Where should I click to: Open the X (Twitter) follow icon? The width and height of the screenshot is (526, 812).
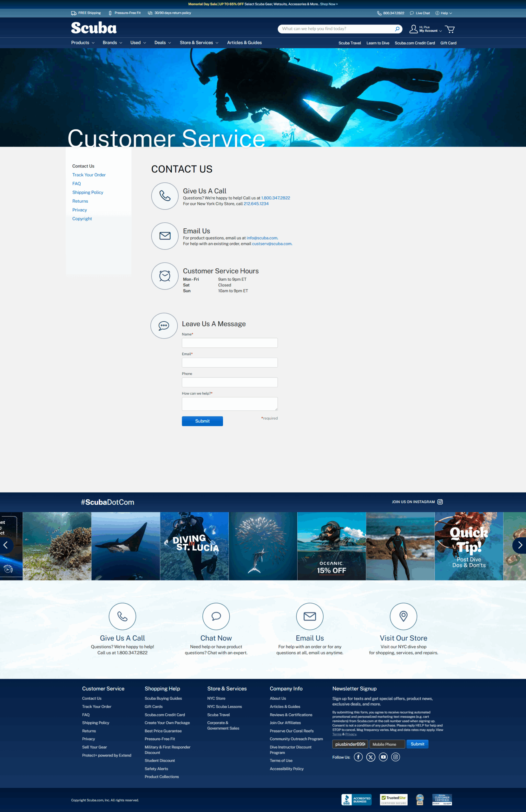pyautogui.click(x=371, y=757)
